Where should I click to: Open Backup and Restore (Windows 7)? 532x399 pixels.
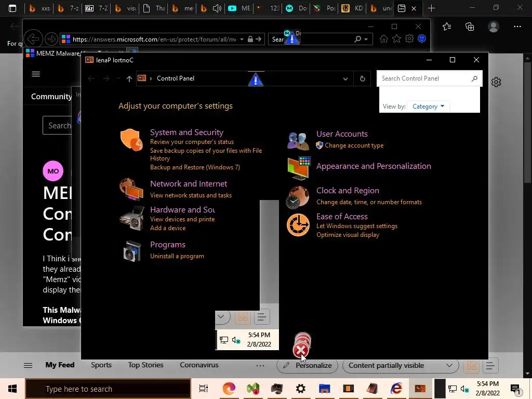coord(195,167)
